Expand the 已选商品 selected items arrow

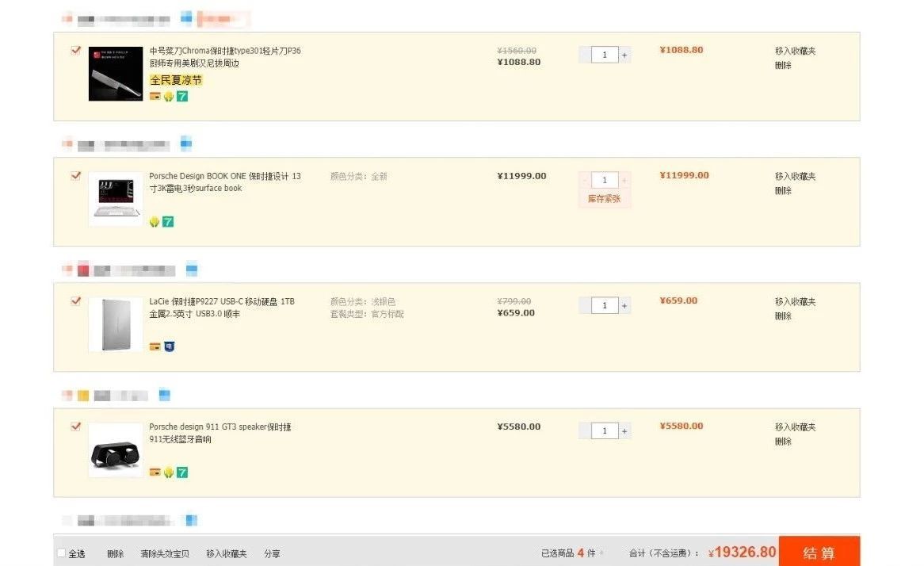[x=601, y=553]
